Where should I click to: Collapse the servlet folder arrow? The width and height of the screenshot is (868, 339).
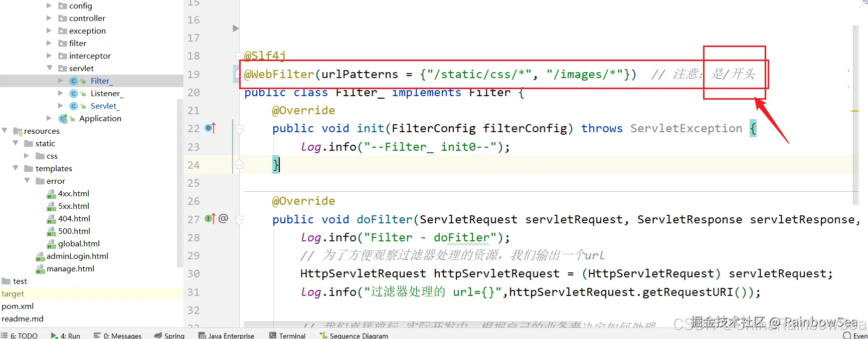click(x=49, y=68)
